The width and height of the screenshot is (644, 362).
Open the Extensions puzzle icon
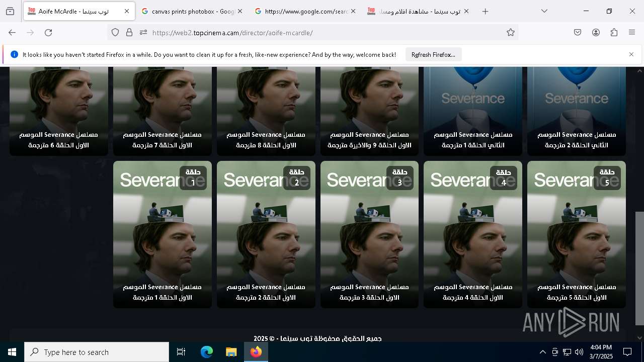[614, 33]
